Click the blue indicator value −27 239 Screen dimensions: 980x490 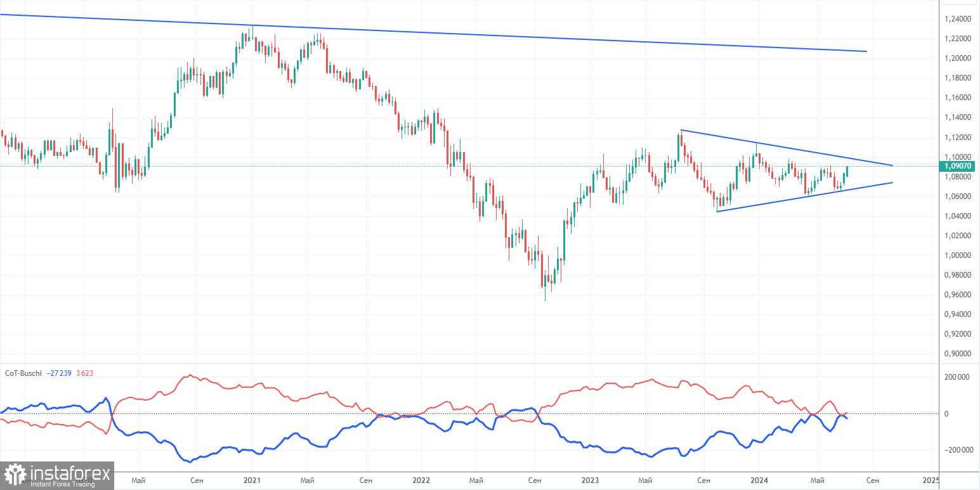[60, 373]
